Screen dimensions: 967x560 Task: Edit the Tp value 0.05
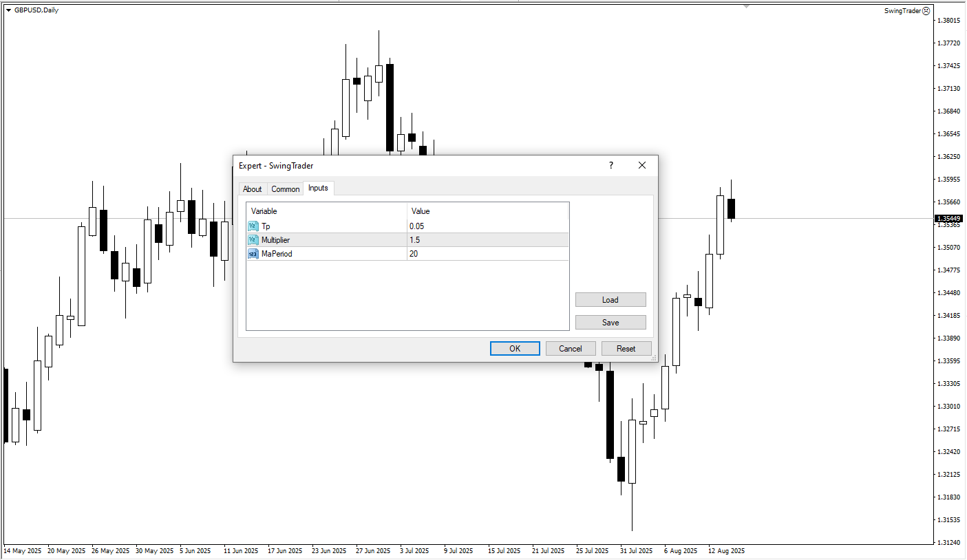[x=488, y=226]
